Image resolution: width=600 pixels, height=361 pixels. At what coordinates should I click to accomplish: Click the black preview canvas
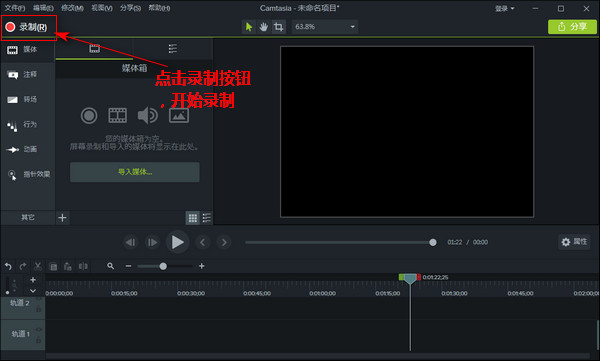point(407,132)
